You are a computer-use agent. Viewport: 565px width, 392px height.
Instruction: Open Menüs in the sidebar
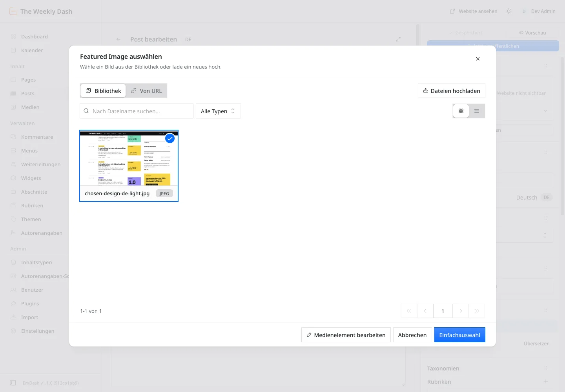[x=29, y=151]
